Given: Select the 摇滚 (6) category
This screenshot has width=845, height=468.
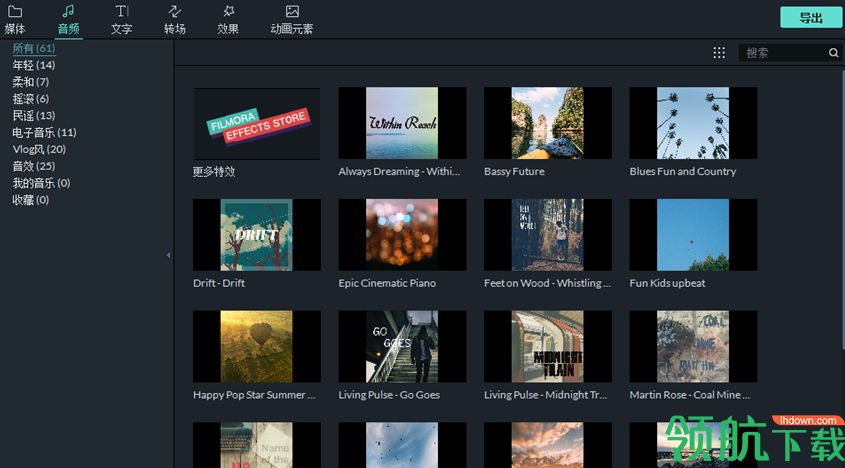Looking at the screenshot, I should (x=31, y=99).
